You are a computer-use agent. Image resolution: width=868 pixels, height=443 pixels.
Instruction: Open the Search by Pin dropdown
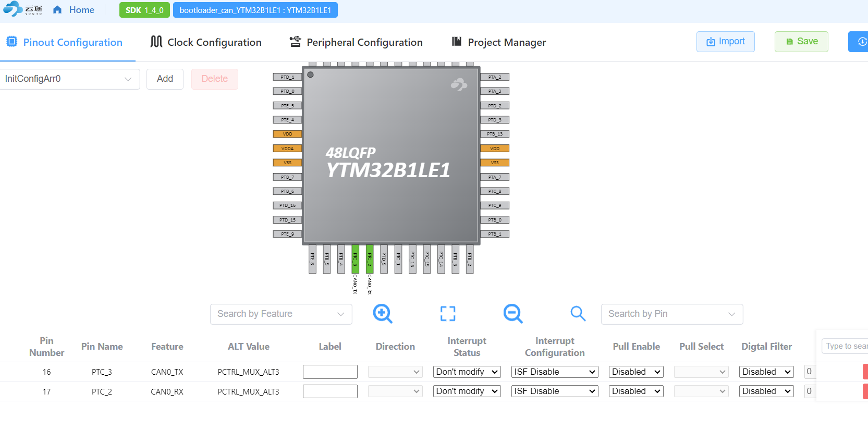click(671, 314)
